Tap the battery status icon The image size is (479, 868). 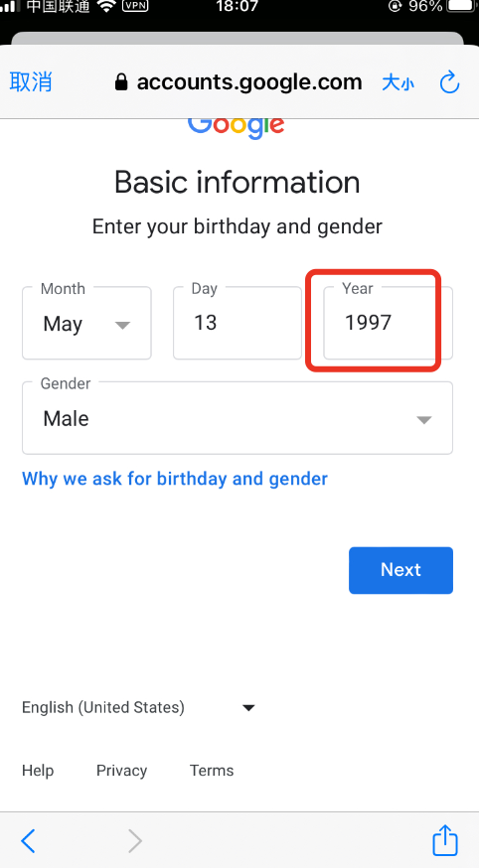462,6
